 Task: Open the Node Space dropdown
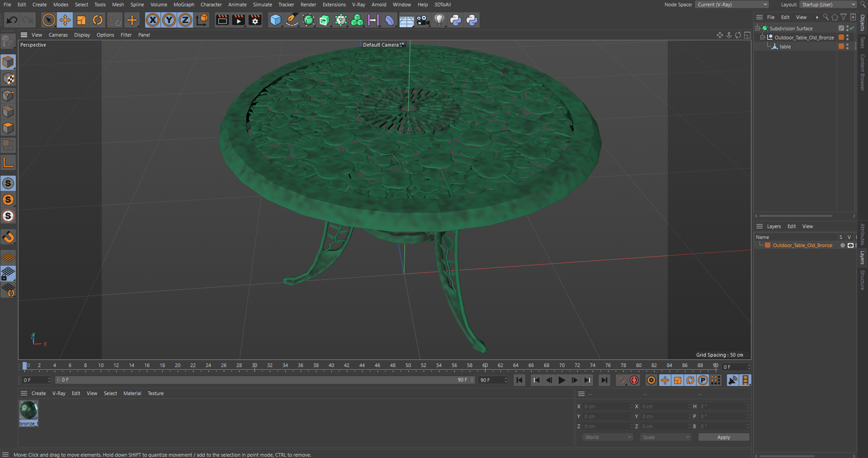[732, 5]
